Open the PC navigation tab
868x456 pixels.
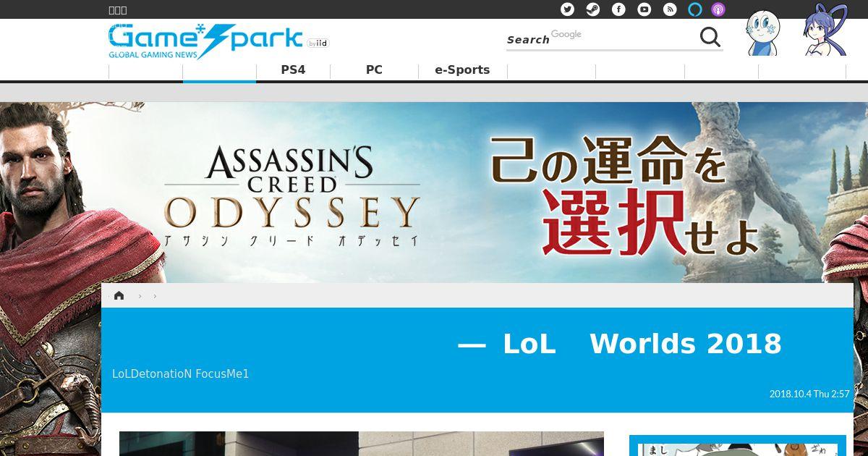tap(374, 70)
